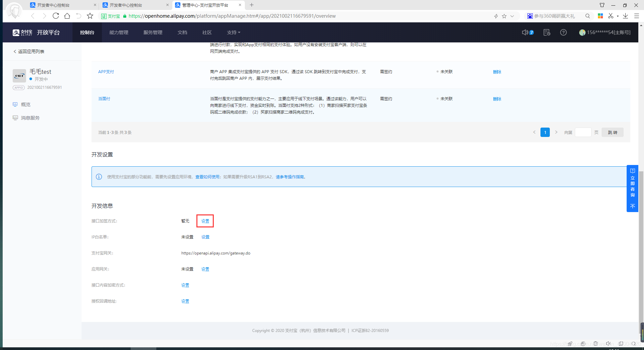Click pagination next page arrow
The height and width of the screenshot is (350, 644).
pyautogui.click(x=556, y=132)
